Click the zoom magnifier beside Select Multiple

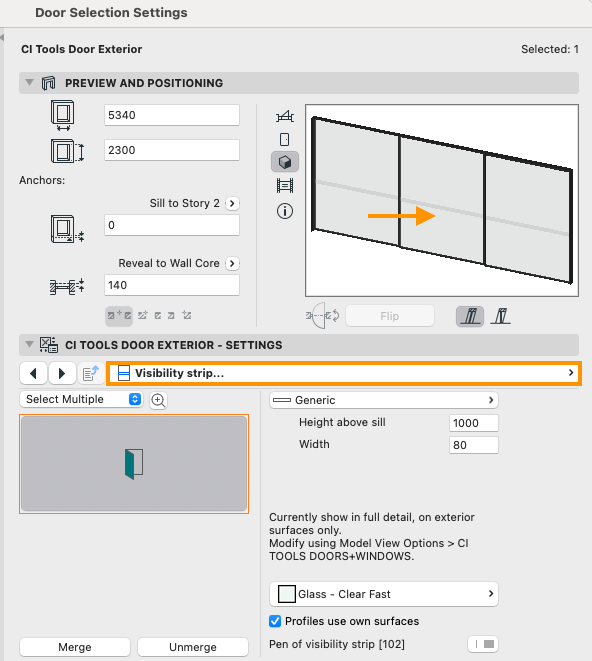[x=158, y=400]
